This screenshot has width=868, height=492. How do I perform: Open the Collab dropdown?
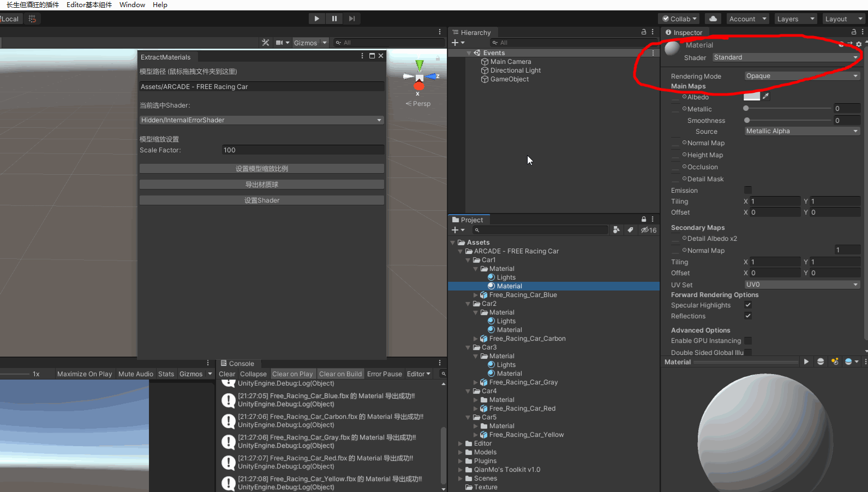tap(679, 19)
